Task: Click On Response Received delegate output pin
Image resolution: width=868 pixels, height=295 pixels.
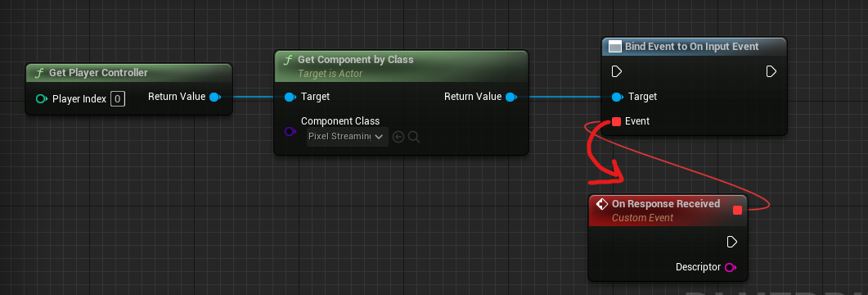Action: [x=737, y=210]
